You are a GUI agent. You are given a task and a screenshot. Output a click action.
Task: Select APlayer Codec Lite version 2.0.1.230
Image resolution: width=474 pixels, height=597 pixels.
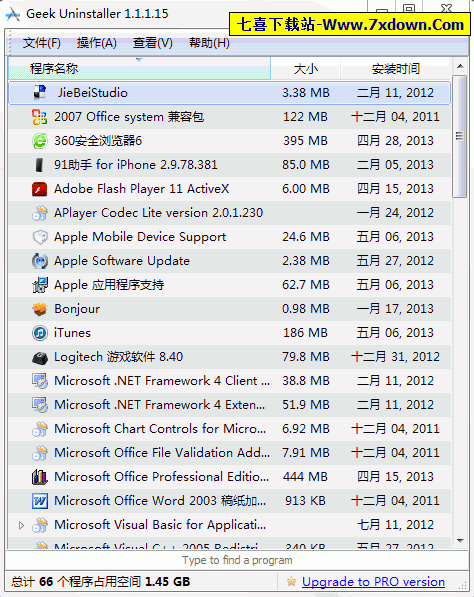[x=158, y=212]
